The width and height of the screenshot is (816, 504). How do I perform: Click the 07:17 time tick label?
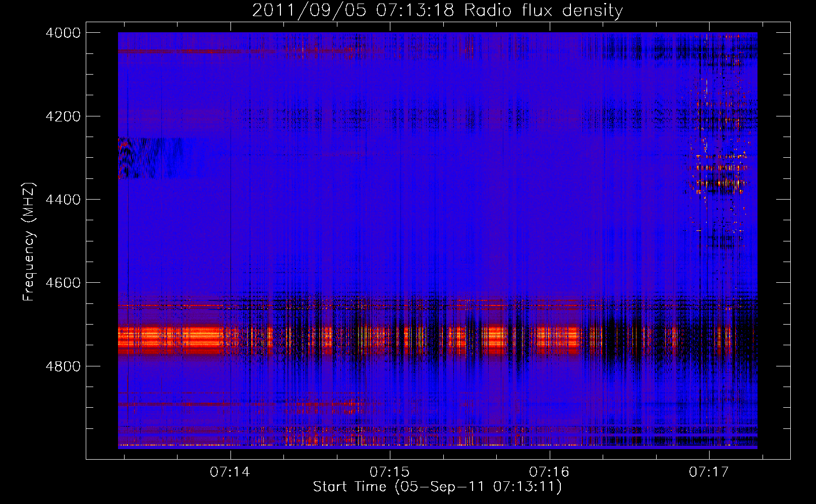pos(709,472)
